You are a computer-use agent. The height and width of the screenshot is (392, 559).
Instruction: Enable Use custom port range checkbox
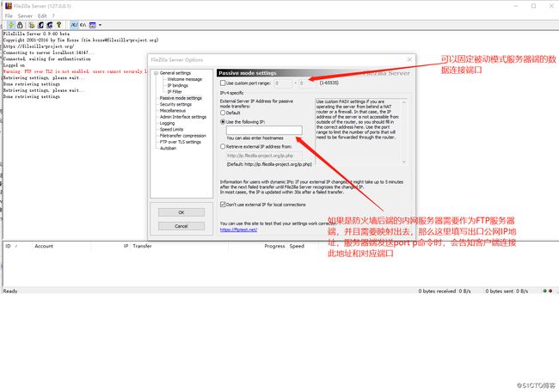click(x=223, y=83)
